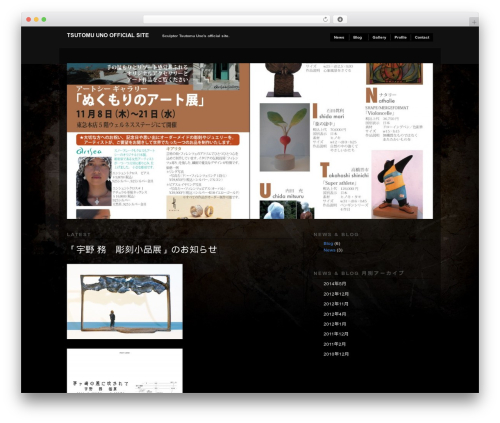500x423 pixels.
Task: Click the exhibition flyer banner on left
Action: coord(158,141)
